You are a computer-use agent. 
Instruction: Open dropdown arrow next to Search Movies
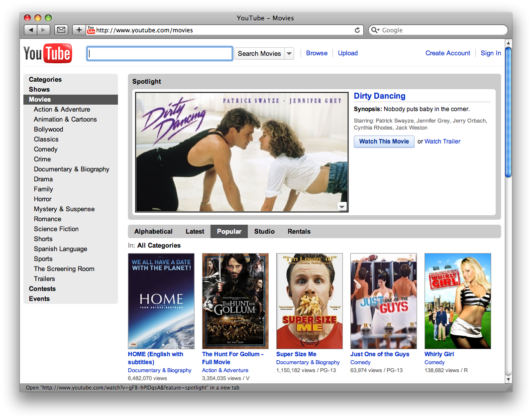pyautogui.click(x=289, y=54)
